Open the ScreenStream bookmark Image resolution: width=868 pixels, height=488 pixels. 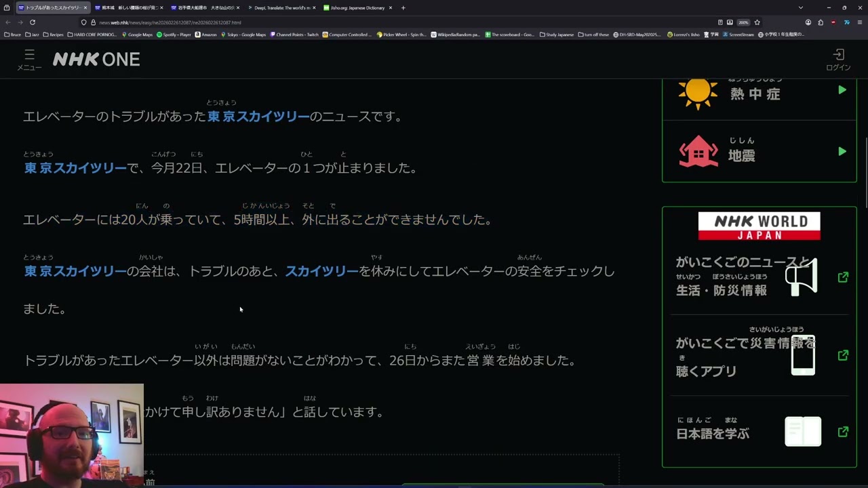coord(738,35)
